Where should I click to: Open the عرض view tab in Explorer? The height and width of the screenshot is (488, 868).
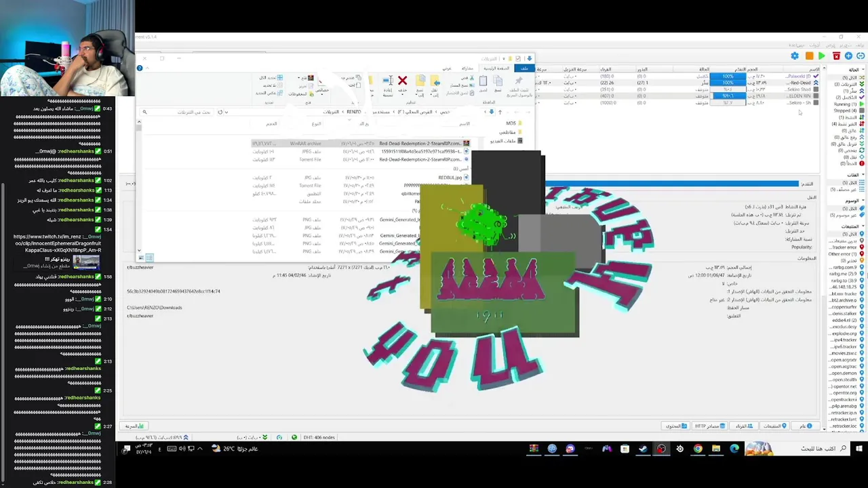point(447,68)
